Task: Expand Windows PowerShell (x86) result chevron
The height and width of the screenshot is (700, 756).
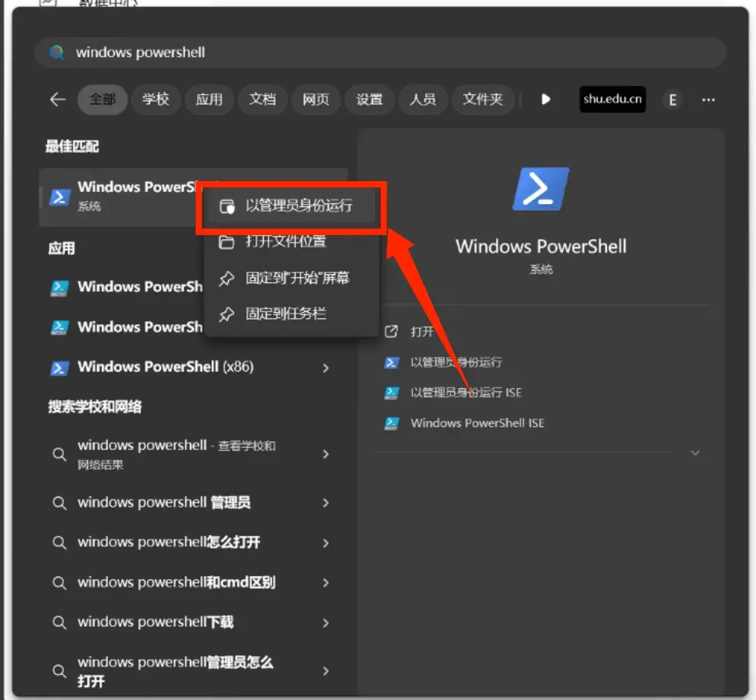Action: [326, 368]
